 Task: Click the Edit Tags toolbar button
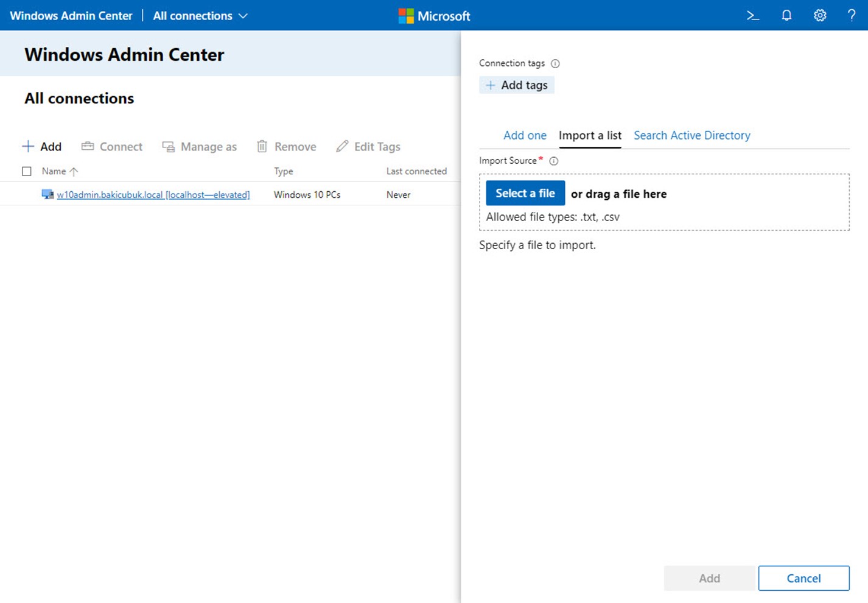tap(368, 147)
